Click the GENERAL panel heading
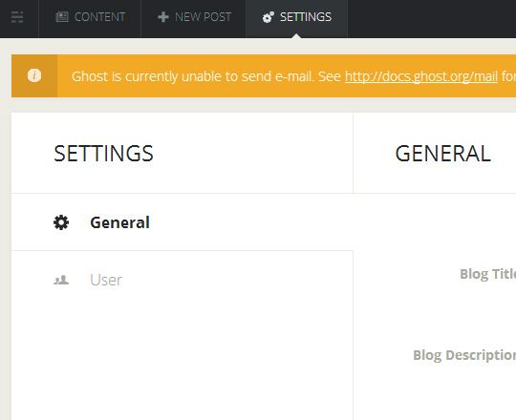This screenshot has height=420, width=516. click(x=443, y=154)
